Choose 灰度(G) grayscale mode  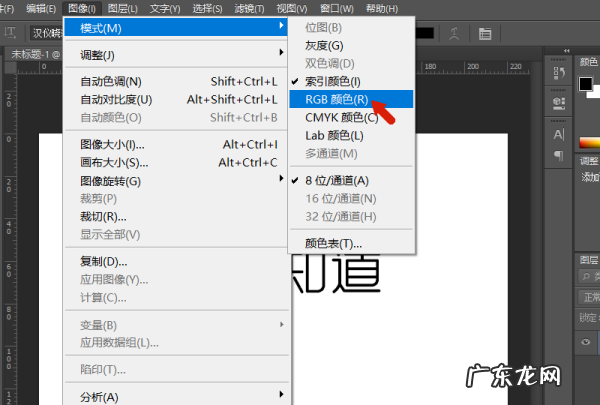(x=351, y=46)
